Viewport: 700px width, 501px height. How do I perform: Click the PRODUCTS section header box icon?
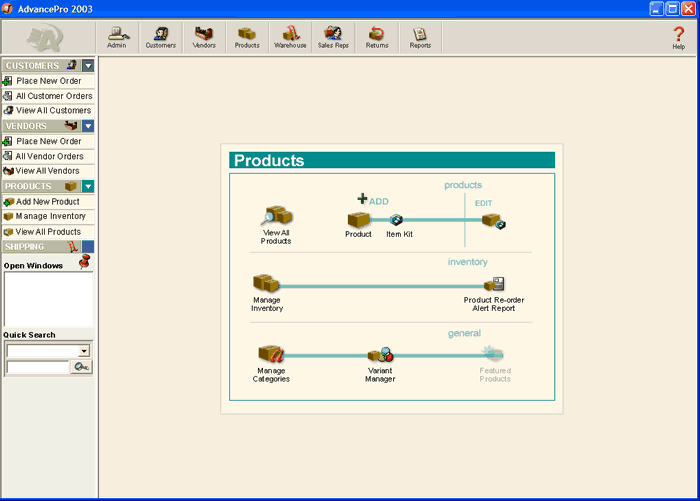[71, 186]
